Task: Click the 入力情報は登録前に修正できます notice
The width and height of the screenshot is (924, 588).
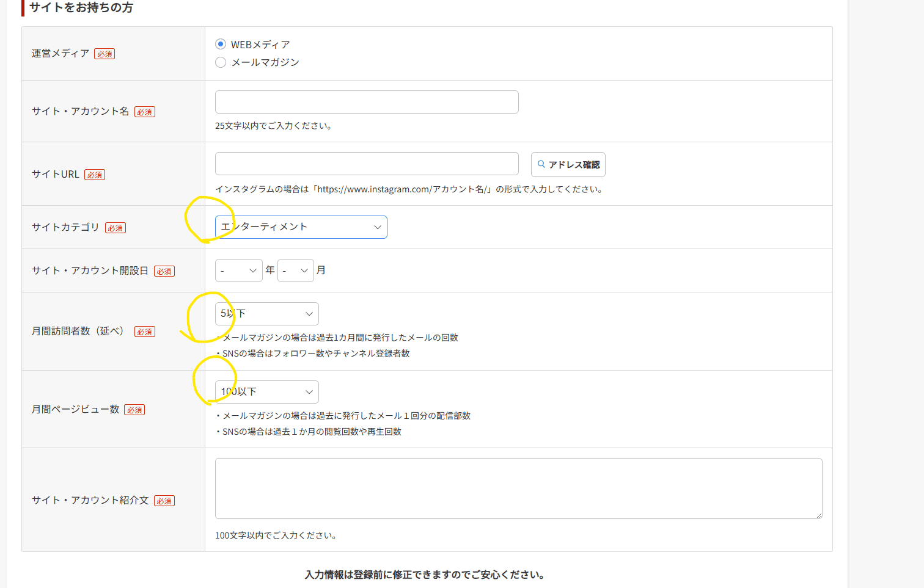Action: pyautogui.click(x=425, y=575)
